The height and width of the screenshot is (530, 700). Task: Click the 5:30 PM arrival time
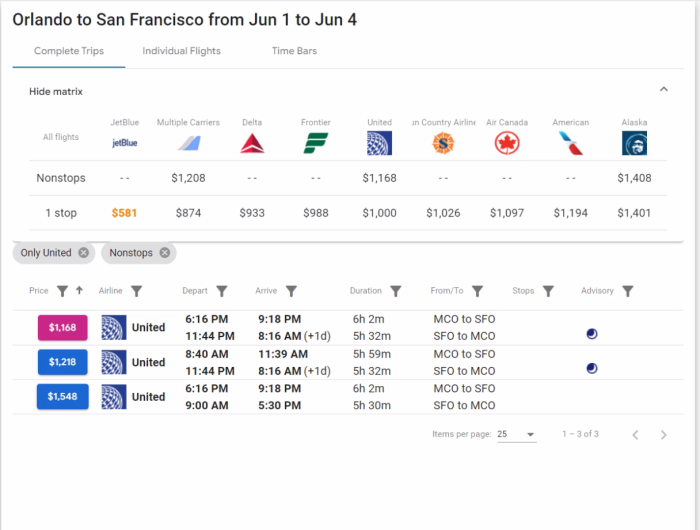(x=279, y=405)
